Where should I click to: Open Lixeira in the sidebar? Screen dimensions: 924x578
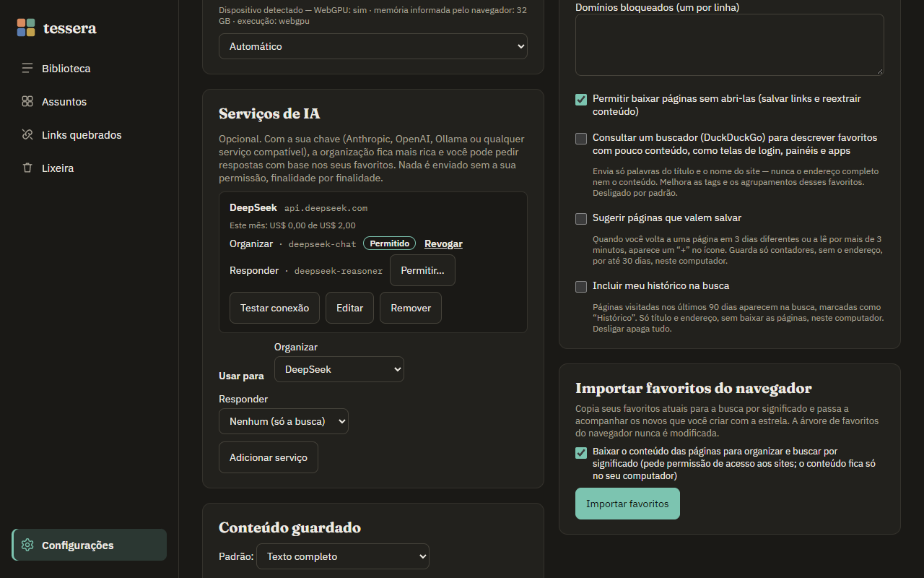(89, 168)
